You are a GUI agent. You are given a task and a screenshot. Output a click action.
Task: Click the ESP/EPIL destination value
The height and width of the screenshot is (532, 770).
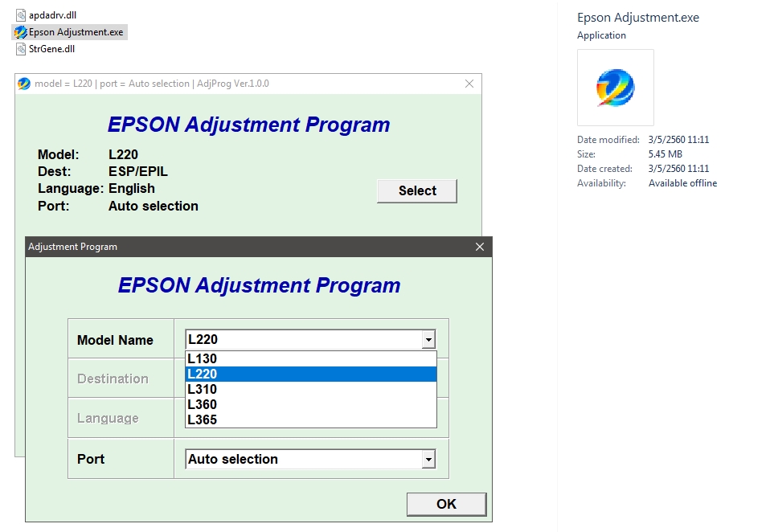click(138, 172)
